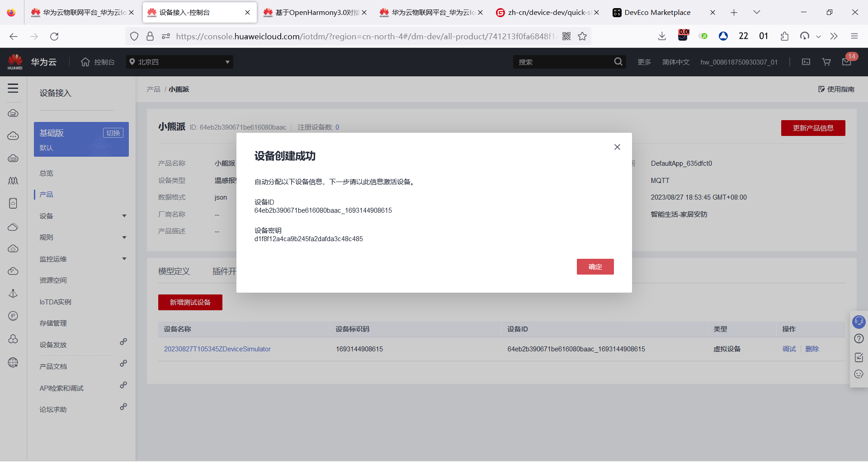Toggle the tracking protection shield in address bar

point(134,36)
